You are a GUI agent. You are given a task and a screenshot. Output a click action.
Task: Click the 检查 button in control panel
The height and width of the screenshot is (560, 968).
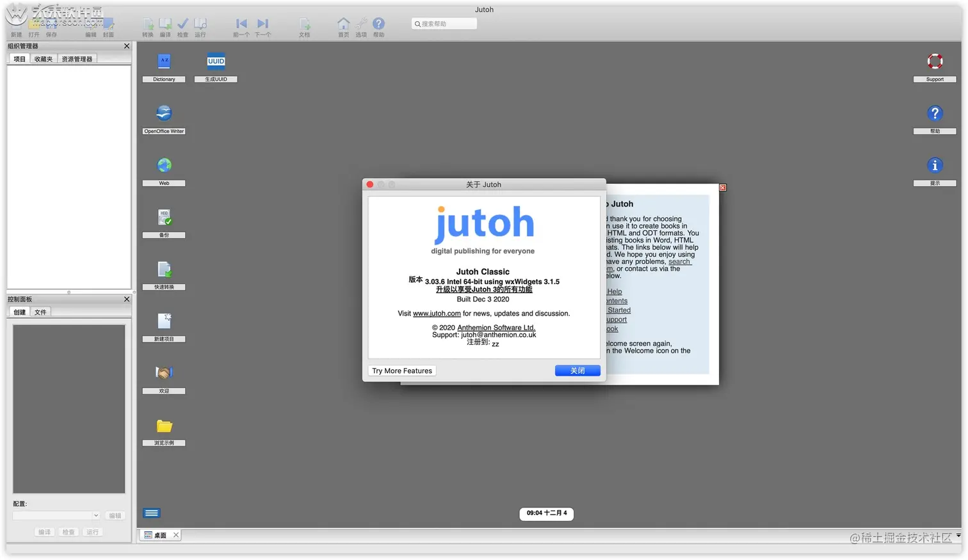[69, 532]
